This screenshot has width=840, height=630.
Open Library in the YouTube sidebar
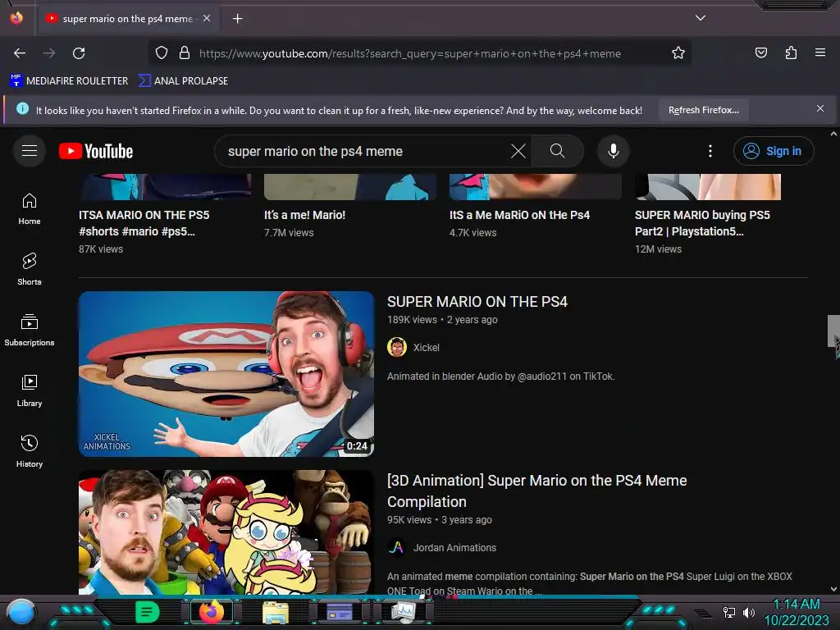(30, 391)
